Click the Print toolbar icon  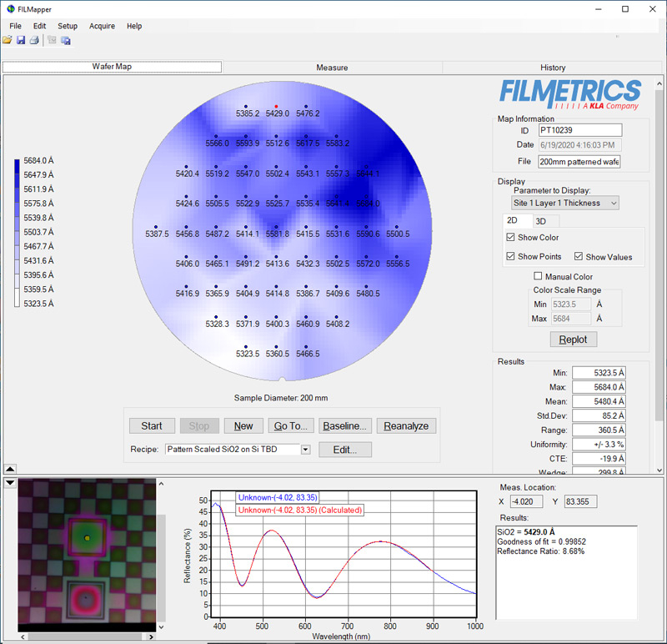click(34, 40)
